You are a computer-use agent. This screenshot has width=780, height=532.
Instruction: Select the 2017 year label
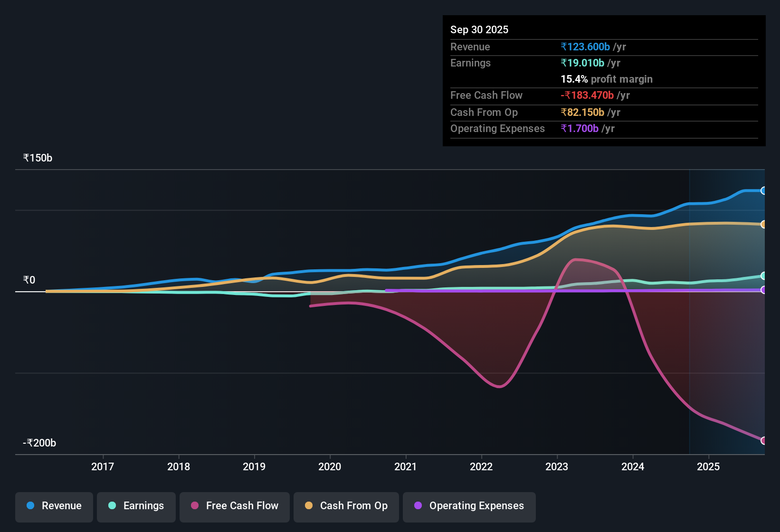tap(103, 466)
